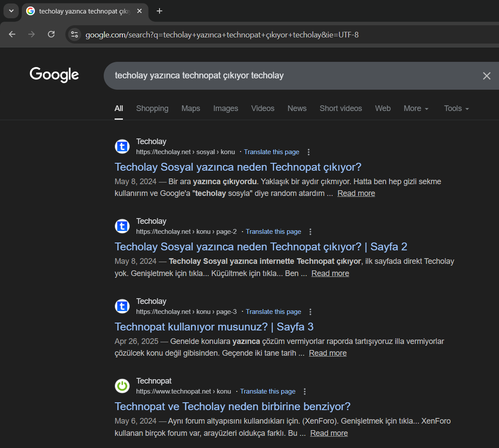Image resolution: width=499 pixels, height=448 pixels.
Task: Click Read more on first result snippet
Action: click(x=356, y=193)
